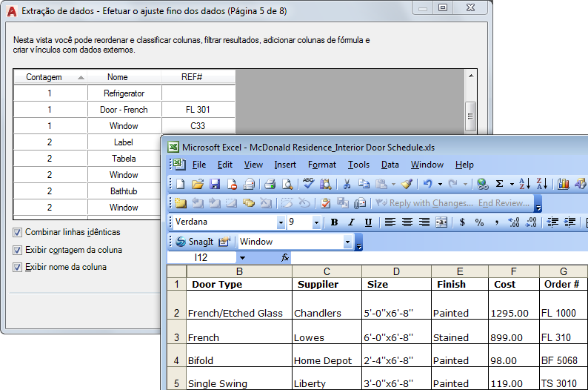Image resolution: width=588 pixels, height=390 pixels.
Task: Click the I12 Name Box field
Action: pyautogui.click(x=201, y=257)
